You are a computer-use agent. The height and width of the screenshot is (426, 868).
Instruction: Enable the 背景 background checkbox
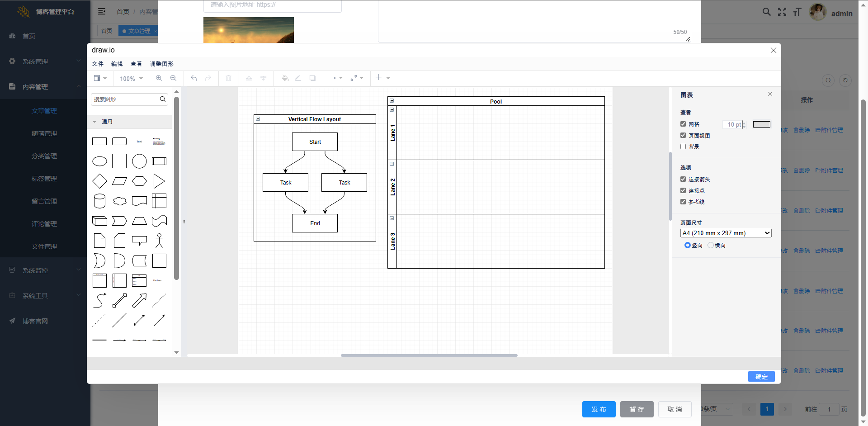click(683, 147)
